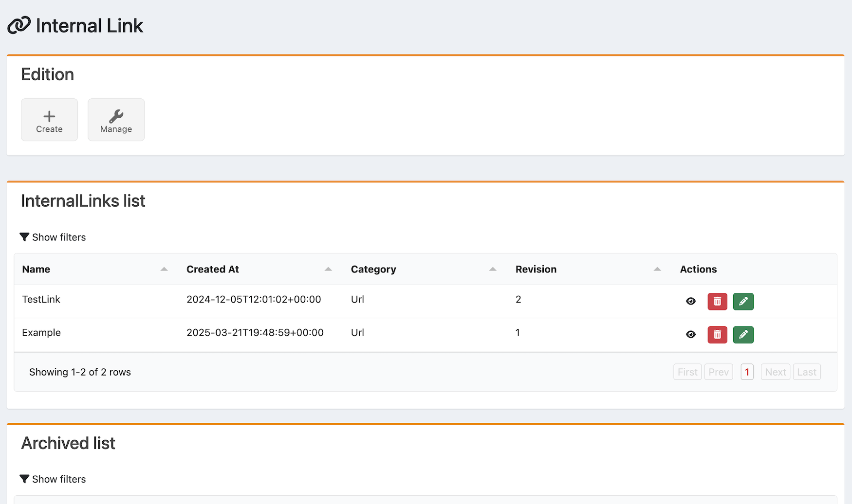Click the TestLink name cell
Image resolution: width=852 pixels, height=504 pixels.
pyautogui.click(x=41, y=299)
